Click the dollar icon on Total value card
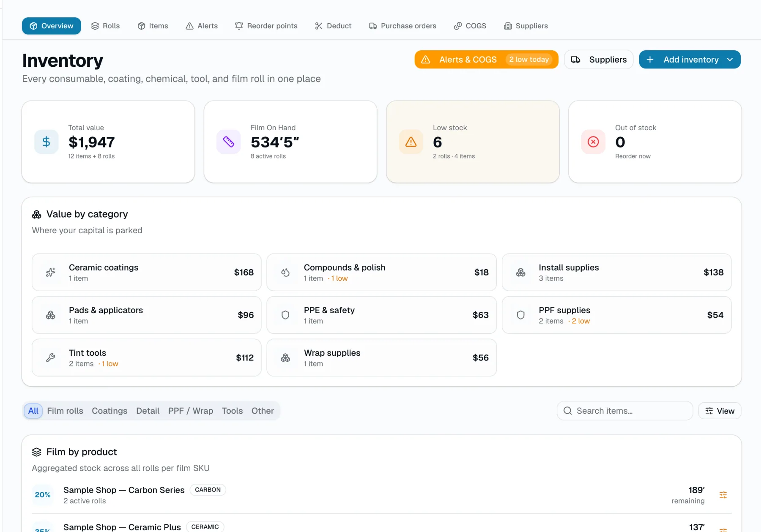Screen dimensions: 761x532 tap(47, 142)
